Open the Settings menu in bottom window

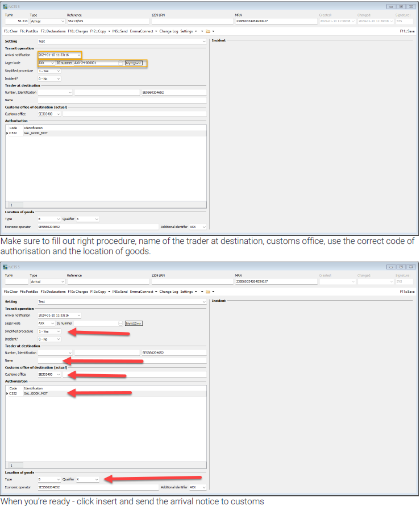coord(189,292)
